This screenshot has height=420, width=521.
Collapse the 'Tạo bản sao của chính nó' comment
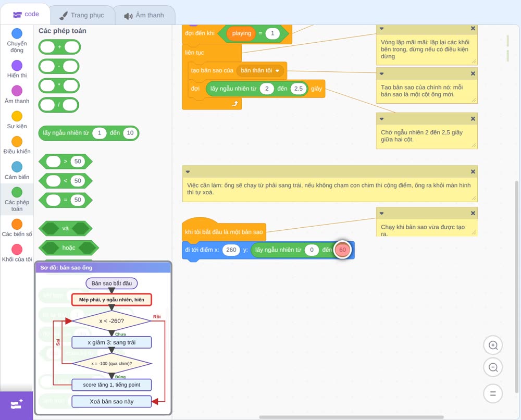point(381,73)
